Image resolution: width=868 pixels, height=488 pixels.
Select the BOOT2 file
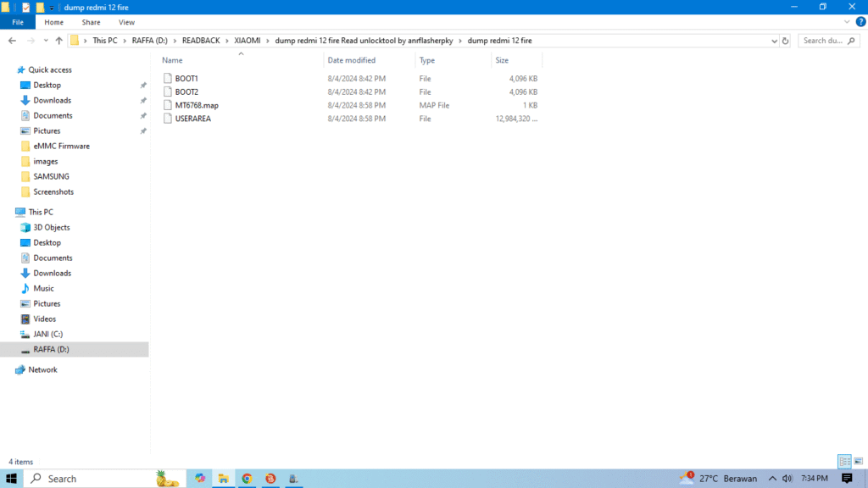(186, 91)
